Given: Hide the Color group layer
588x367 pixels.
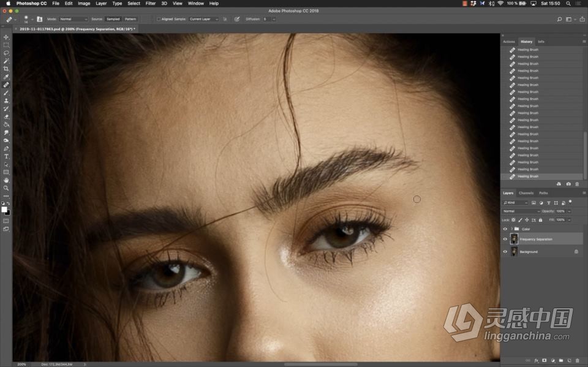Looking at the screenshot, I should pyautogui.click(x=505, y=229).
